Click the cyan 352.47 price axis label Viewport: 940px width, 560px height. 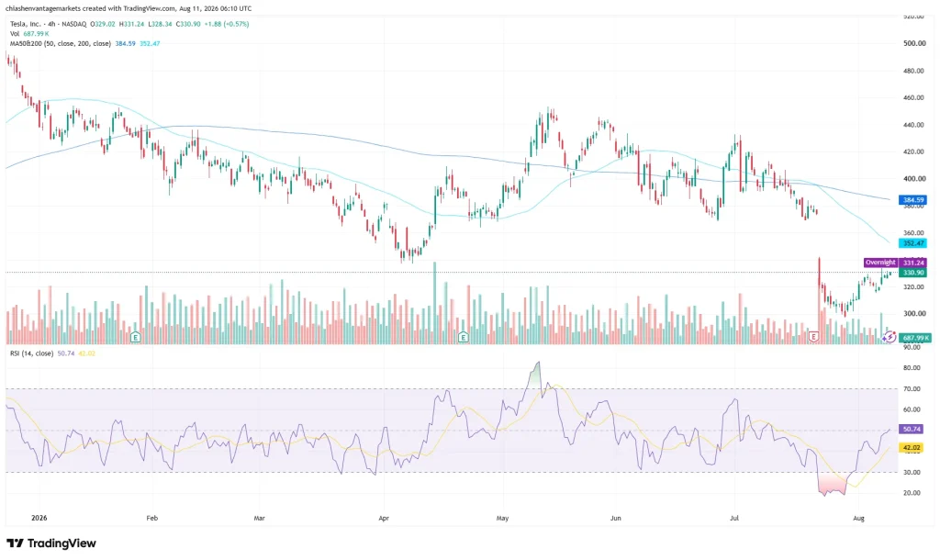(913, 243)
